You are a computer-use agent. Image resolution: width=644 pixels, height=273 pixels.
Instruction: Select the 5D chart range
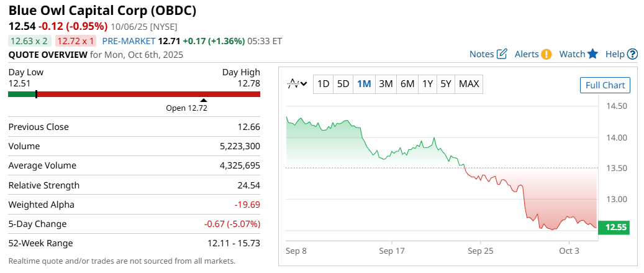(343, 84)
